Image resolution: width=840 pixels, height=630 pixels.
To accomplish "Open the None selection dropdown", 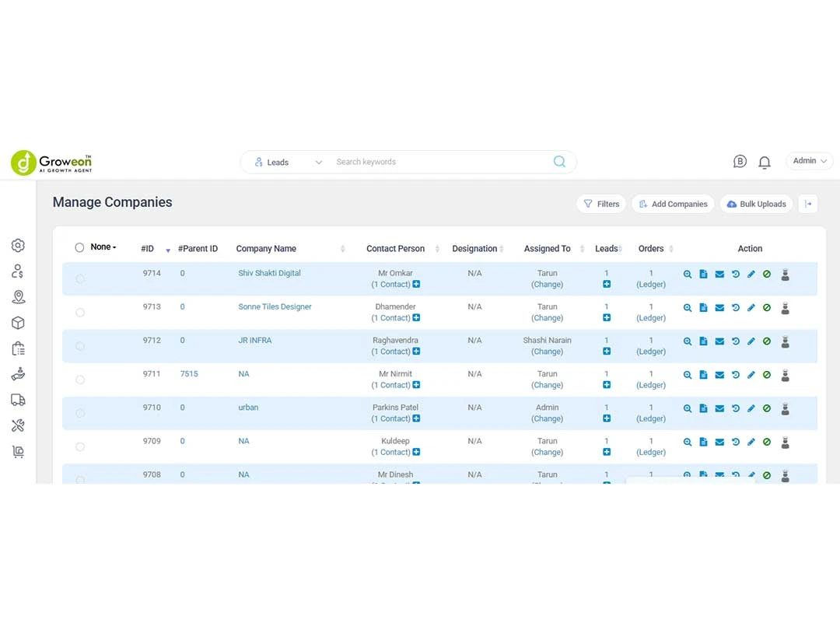I will [x=103, y=247].
